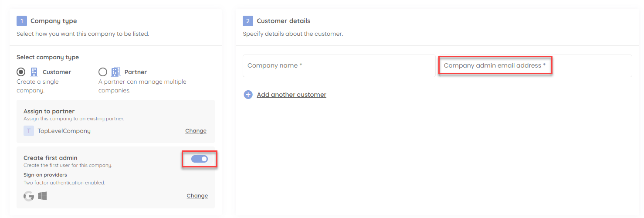Toggle the Create first admin switch
Viewport: 644px width, 218px height.
200,159
